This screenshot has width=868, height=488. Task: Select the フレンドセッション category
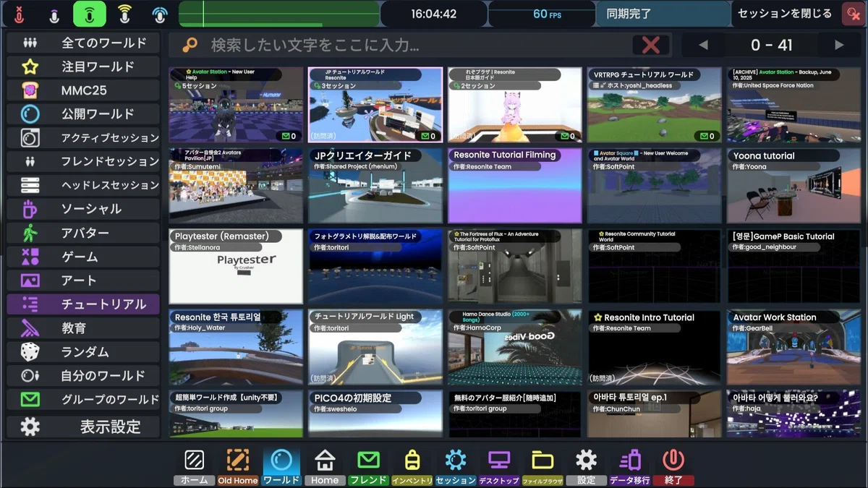click(83, 161)
